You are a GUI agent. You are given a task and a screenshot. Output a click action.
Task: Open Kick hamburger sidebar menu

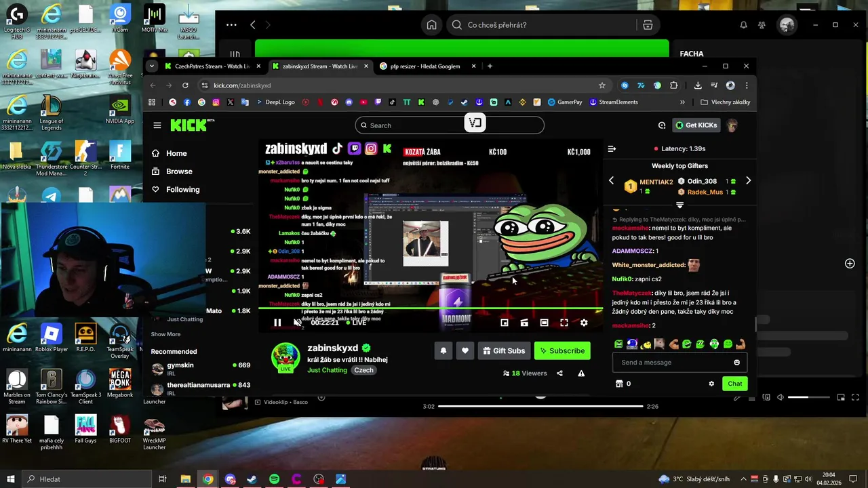click(157, 125)
